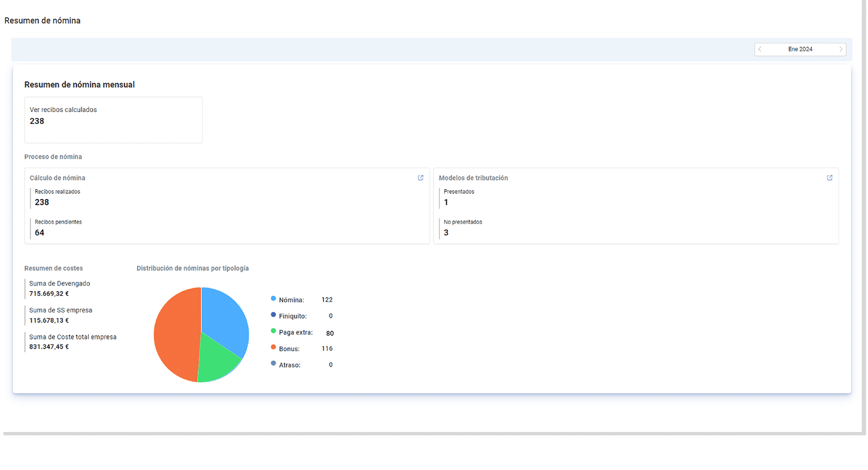Open Cálculo de nómina external link icon

421,178
